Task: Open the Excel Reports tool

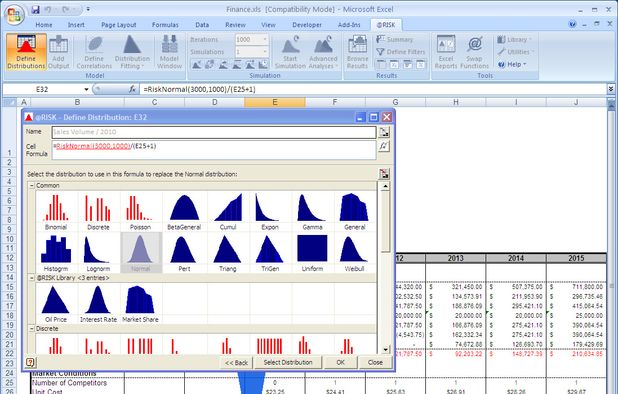Action: pos(446,52)
